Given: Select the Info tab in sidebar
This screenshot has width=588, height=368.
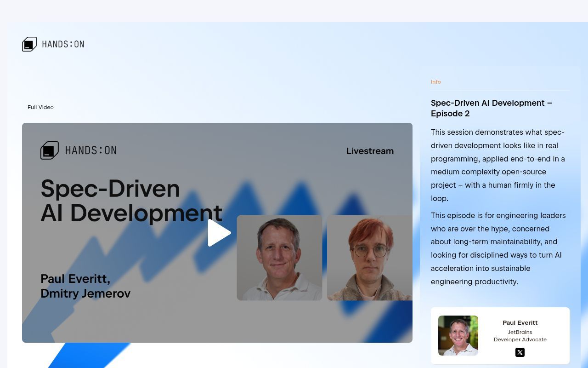Looking at the screenshot, I should [436, 82].
